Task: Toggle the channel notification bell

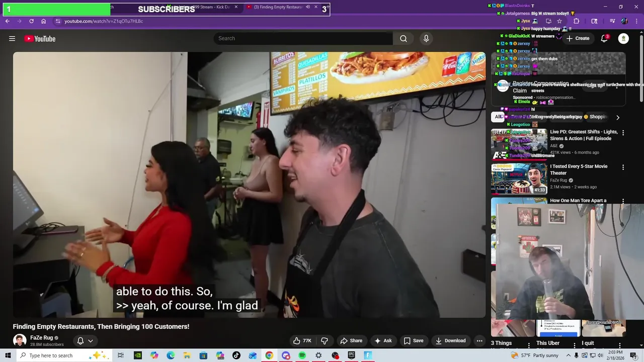Action: tap(80, 341)
